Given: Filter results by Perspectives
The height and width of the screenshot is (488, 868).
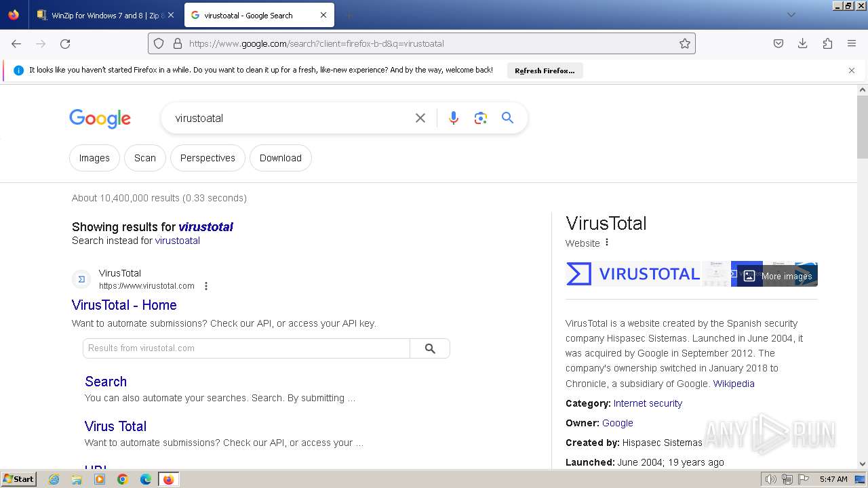Looking at the screenshot, I should click(208, 158).
